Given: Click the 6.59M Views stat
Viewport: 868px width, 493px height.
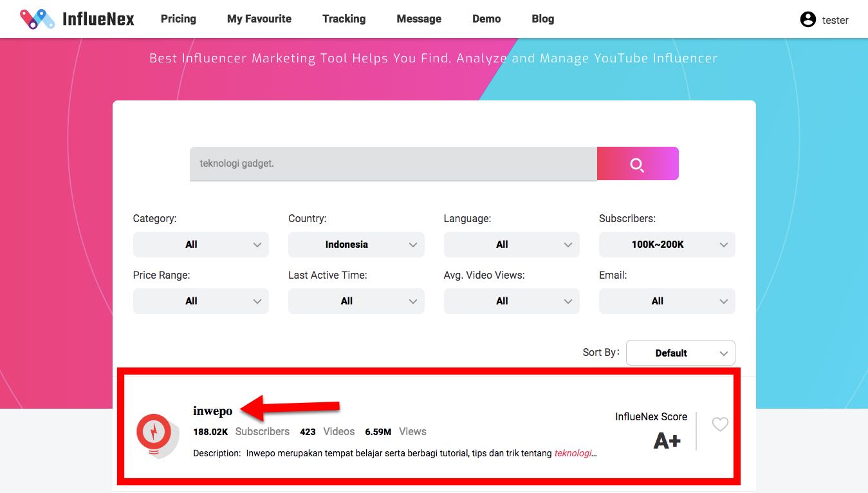Looking at the screenshot, I should point(396,431).
